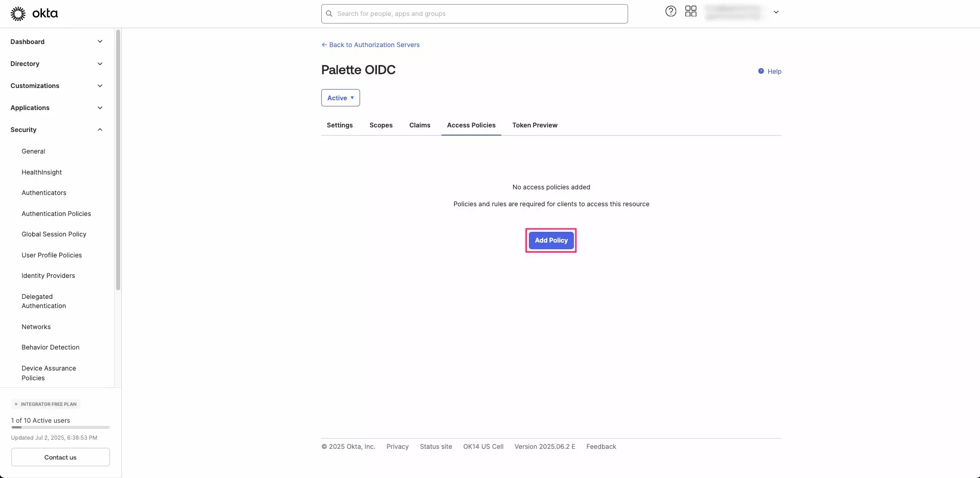
Task: Open the Active status dropdown
Action: 340,97
